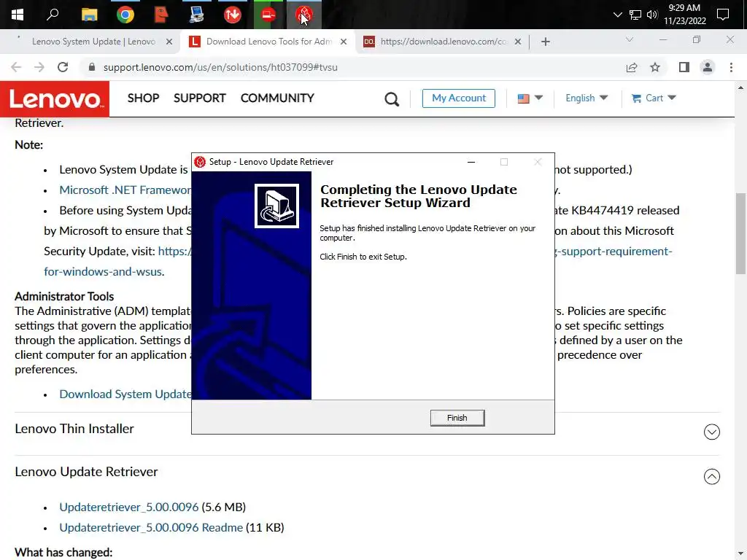This screenshot has height=560, width=747.
Task: Open network status in the system tray
Action: 635,15
